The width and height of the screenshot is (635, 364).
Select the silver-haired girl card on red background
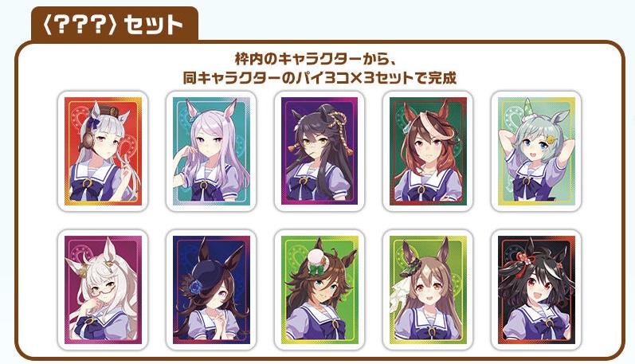click(x=103, y=151)
